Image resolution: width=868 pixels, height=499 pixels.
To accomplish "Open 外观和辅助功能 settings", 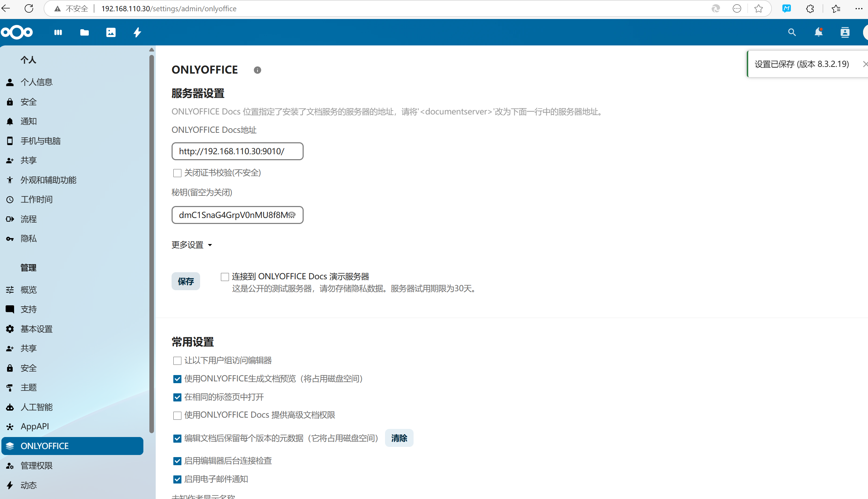I will [72, 180].
